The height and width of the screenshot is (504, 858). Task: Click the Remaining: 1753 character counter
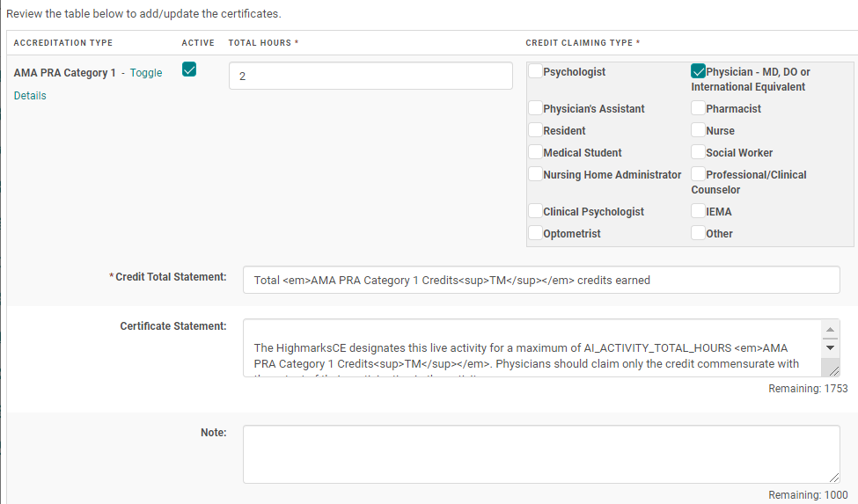click(808, 389)
